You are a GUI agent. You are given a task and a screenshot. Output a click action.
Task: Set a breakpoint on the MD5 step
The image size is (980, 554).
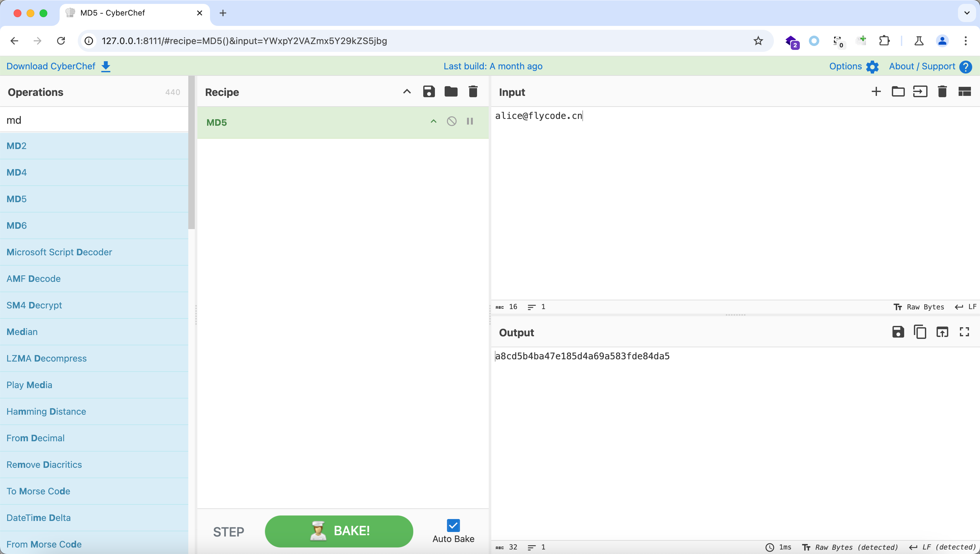[470, 121]
